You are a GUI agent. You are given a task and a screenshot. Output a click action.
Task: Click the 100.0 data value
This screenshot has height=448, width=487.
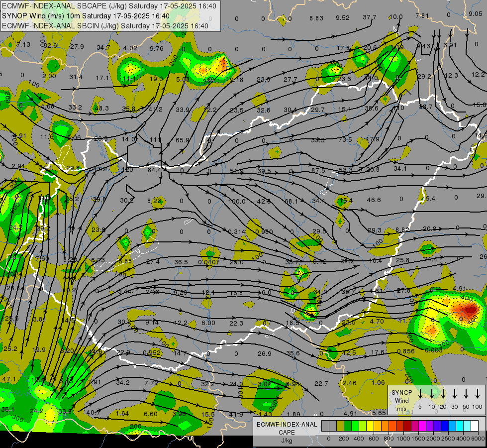pos(237,202)
